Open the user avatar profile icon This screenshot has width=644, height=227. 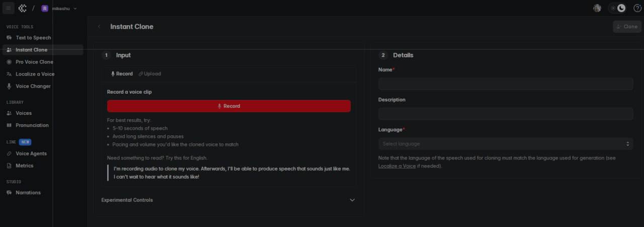pyautogui.click(x=597, y=8)
